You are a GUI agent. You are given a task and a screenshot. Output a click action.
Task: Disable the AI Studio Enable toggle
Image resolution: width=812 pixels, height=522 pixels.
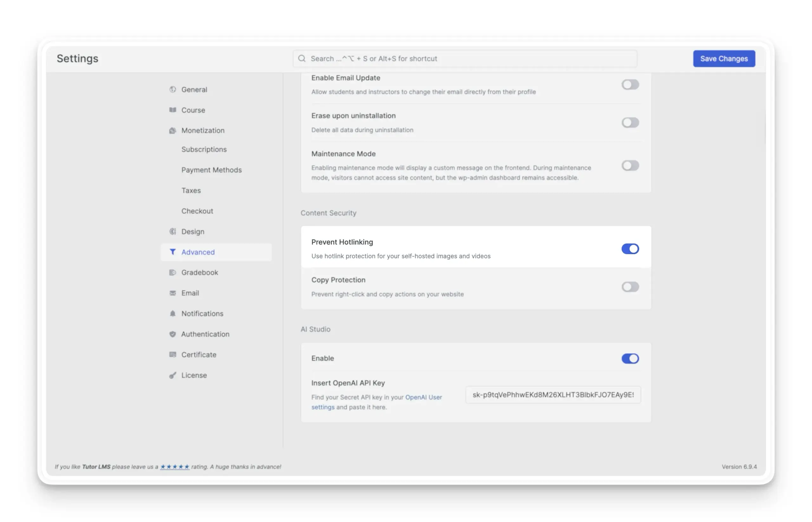click(630, 358)
